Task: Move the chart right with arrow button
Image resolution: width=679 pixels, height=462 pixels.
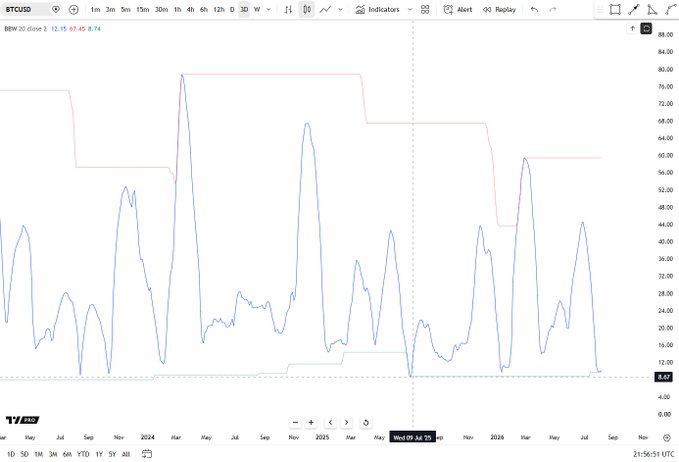Action: [x=346, y=422]
